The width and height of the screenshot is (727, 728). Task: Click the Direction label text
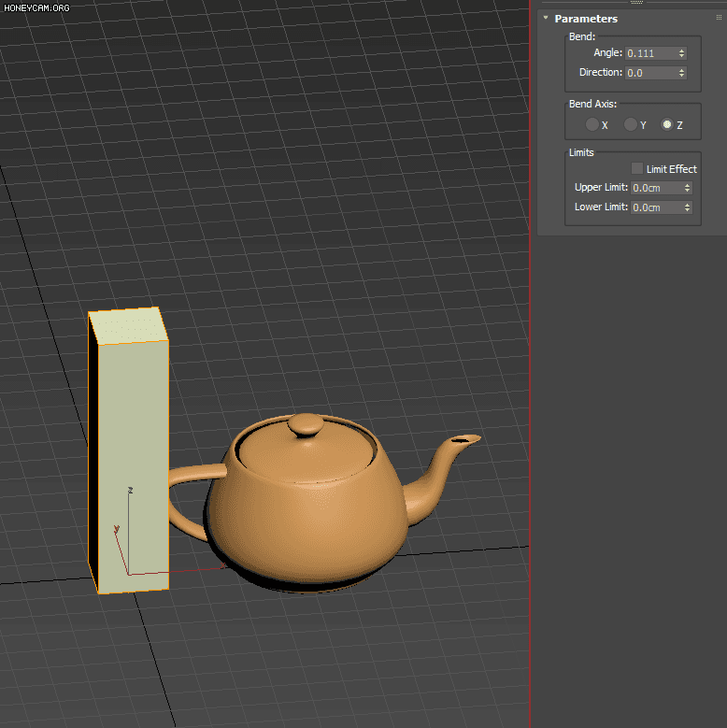point(601,73)
